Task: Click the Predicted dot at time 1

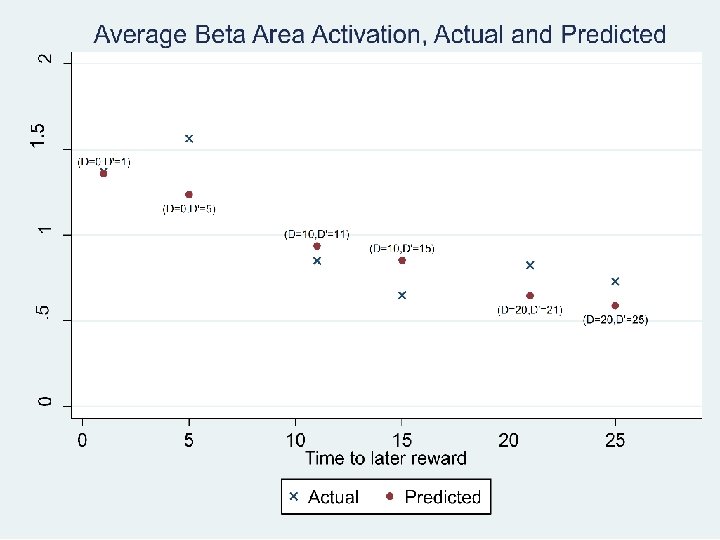Action: point(103,173)
